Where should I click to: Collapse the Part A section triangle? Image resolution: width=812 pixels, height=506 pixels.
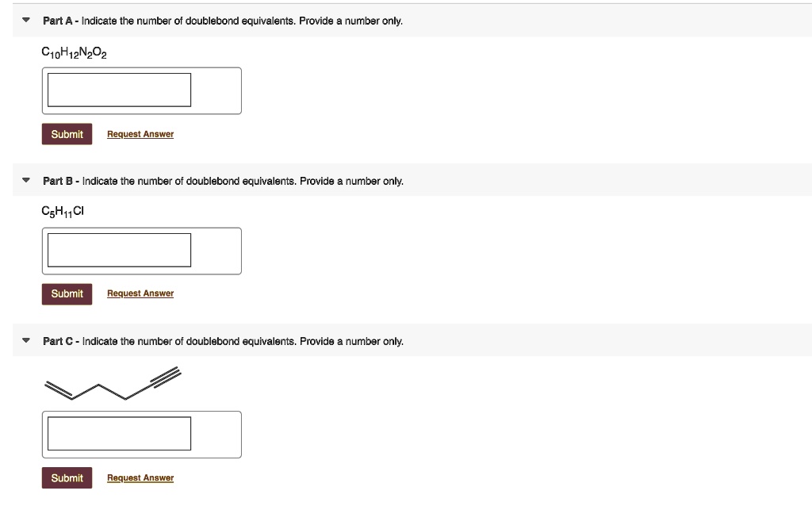click(x=26, y=20)
